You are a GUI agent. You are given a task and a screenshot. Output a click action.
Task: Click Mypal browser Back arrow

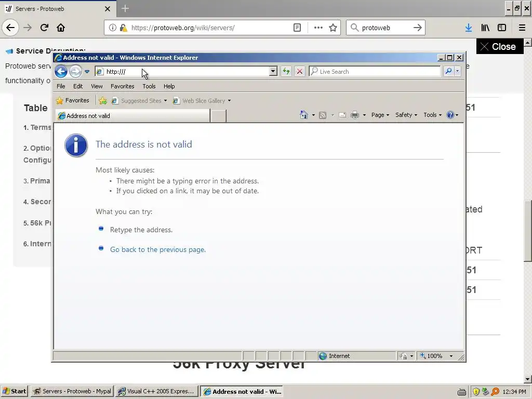[10, 28]
